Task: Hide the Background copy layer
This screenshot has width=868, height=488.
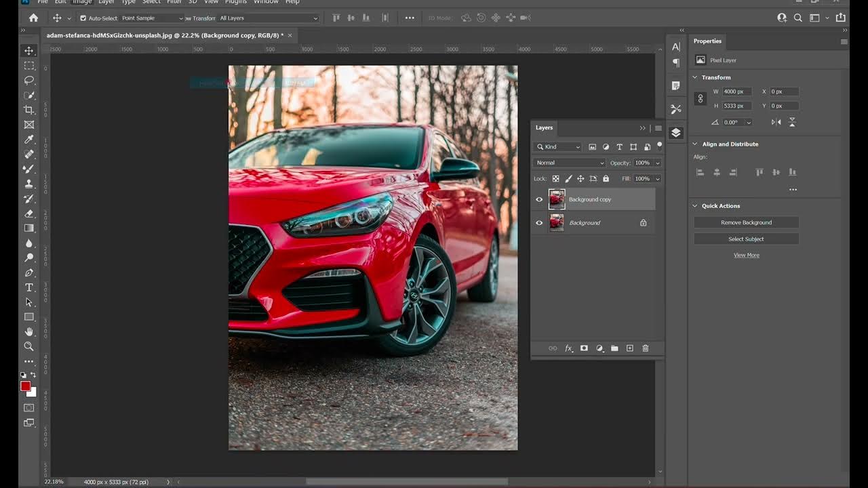Action: click(540, 199)
